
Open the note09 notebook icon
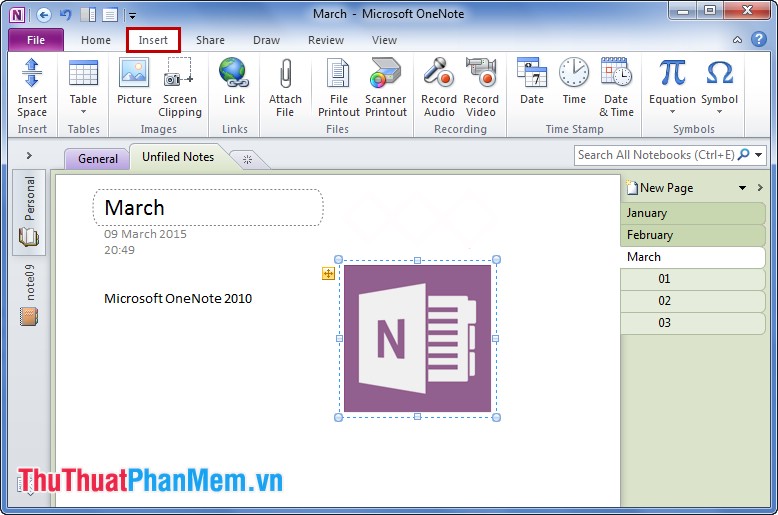pyautogui.click(x=29, y=317)
